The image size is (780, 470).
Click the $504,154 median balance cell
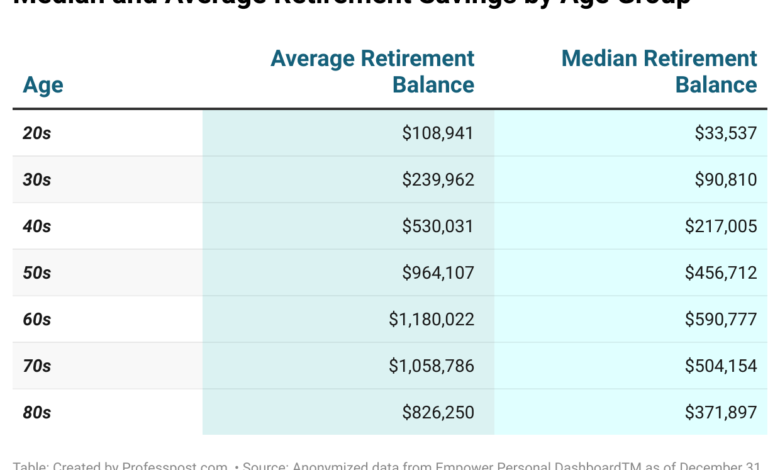pos(720,366)
